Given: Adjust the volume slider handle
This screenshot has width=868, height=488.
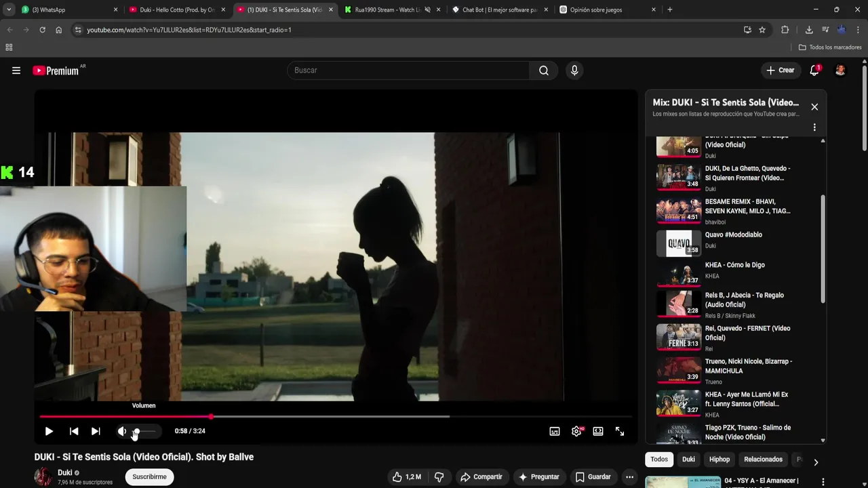Looking at the screenshot, I should pyautogui.click(x=136, y=431).
